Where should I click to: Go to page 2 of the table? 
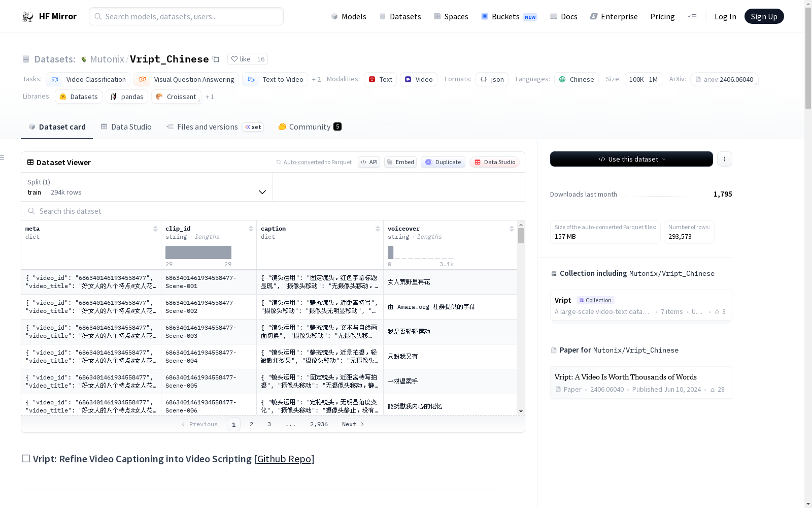(x=251, y=424)
